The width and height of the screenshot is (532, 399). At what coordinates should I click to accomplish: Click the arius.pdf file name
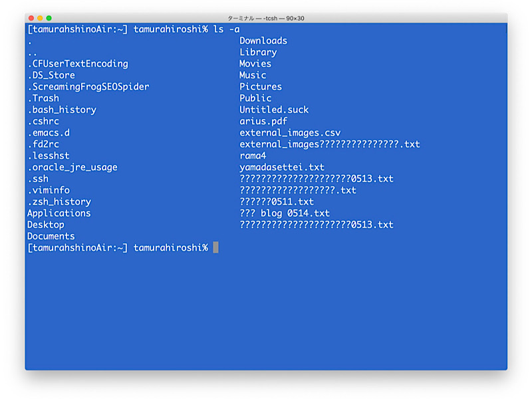(263, 121)
